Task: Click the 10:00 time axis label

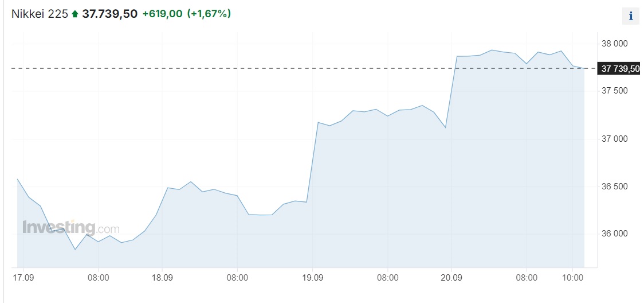Action: 573,278
